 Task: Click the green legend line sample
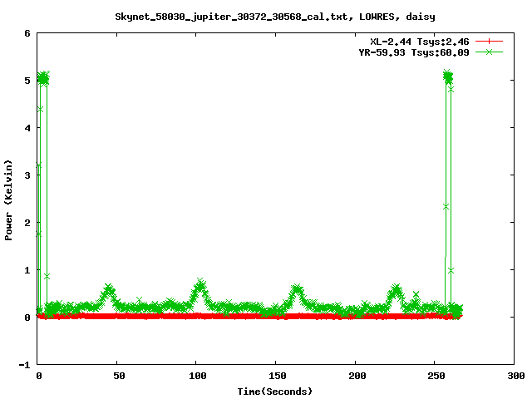click(489, 52)
